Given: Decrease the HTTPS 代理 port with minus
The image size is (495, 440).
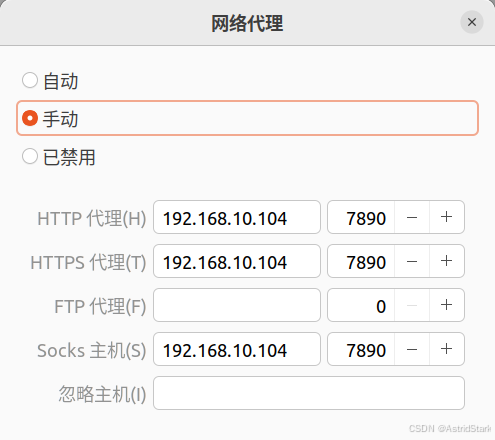Looking at the screenshot, I should point(412,261).
